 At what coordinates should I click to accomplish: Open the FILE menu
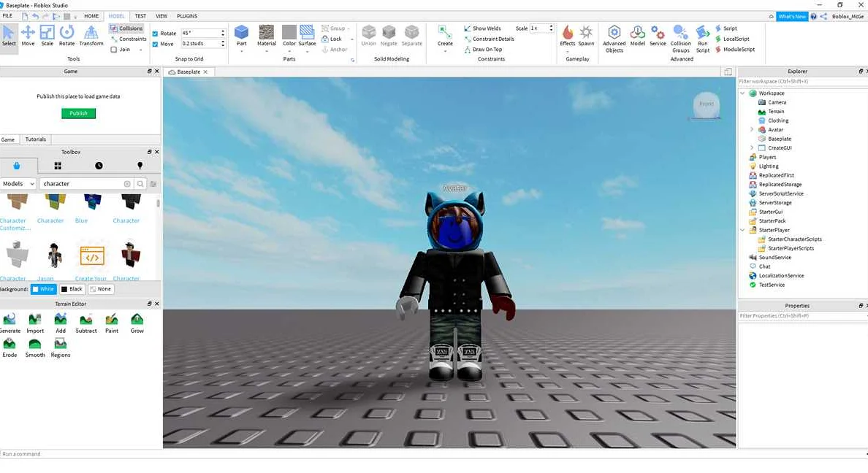(7, 16)
